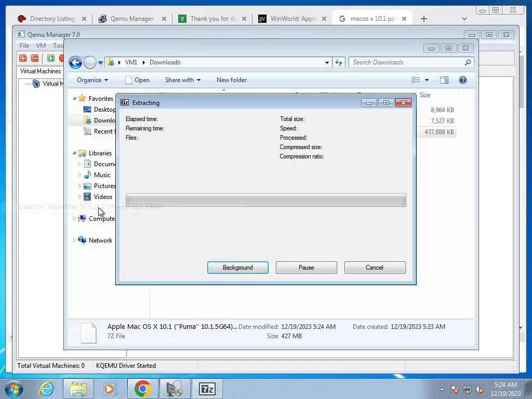The image size is (532, 399).
Task: Switch to Directory Listing browser tab
Action: 52,19
